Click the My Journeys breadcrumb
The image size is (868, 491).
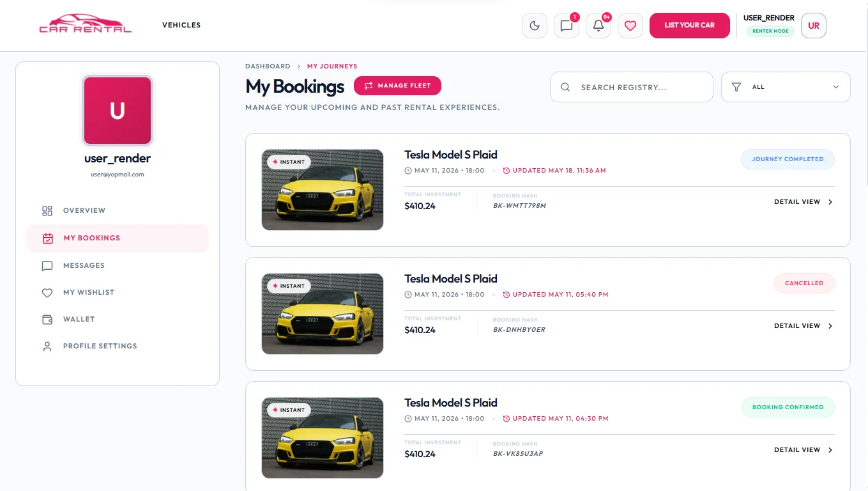332,66
